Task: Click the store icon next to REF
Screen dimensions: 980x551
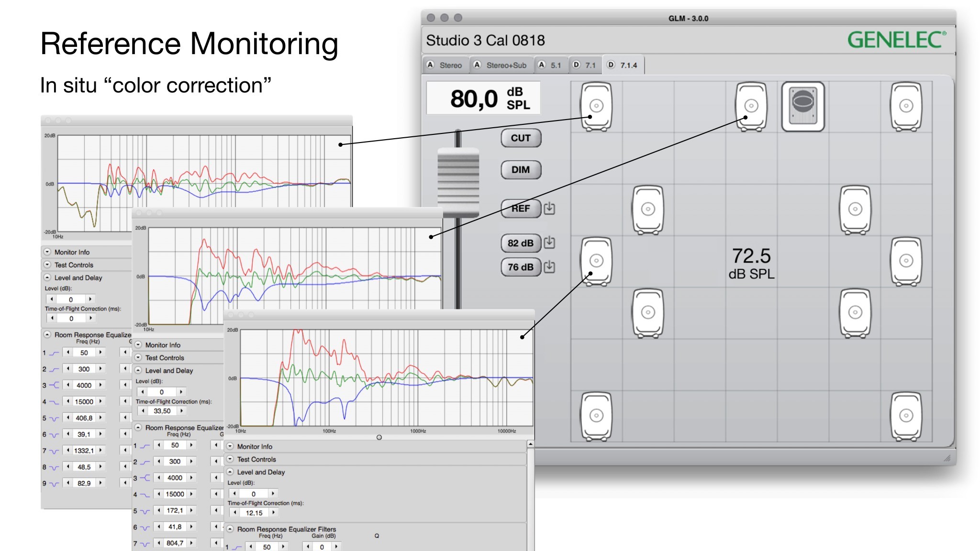Action: click(549, 208)
